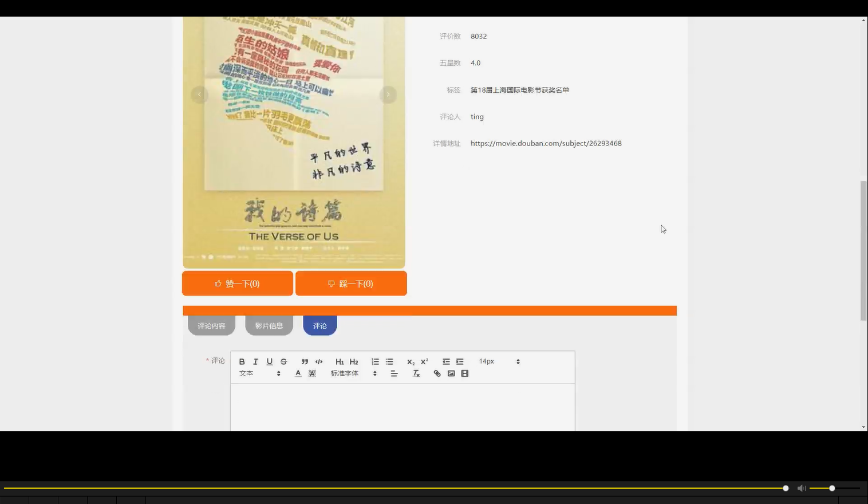The height and width of the screenshot is (504, 868).
Task: Select the reviewer name ting
Action: point(477,117)
